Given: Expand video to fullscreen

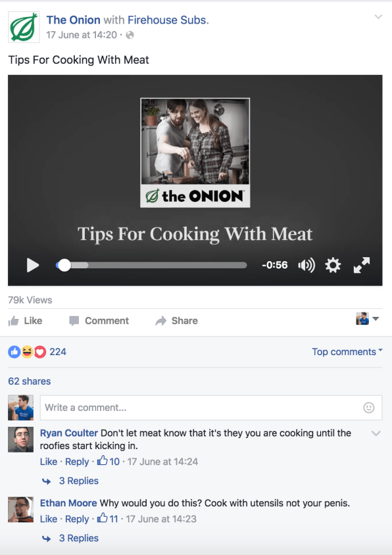Looking at the screenshot, I should pyautogui.click(x=362, y=265).
